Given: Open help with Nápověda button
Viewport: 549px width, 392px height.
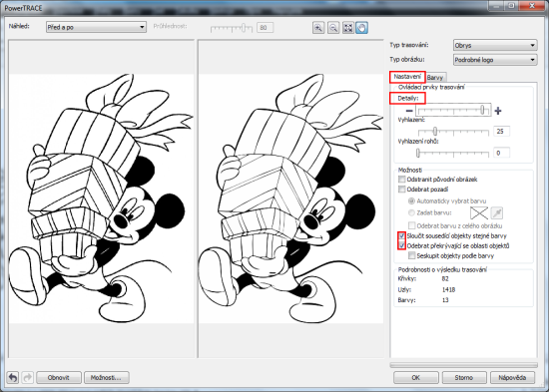Looking at the screenshot, I should [512, 377].
